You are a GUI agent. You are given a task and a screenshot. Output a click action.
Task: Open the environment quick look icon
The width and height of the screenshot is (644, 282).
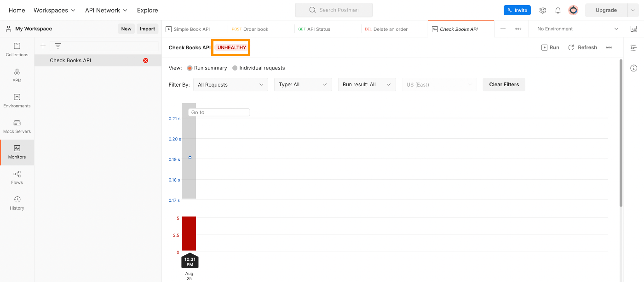(633, 29)
